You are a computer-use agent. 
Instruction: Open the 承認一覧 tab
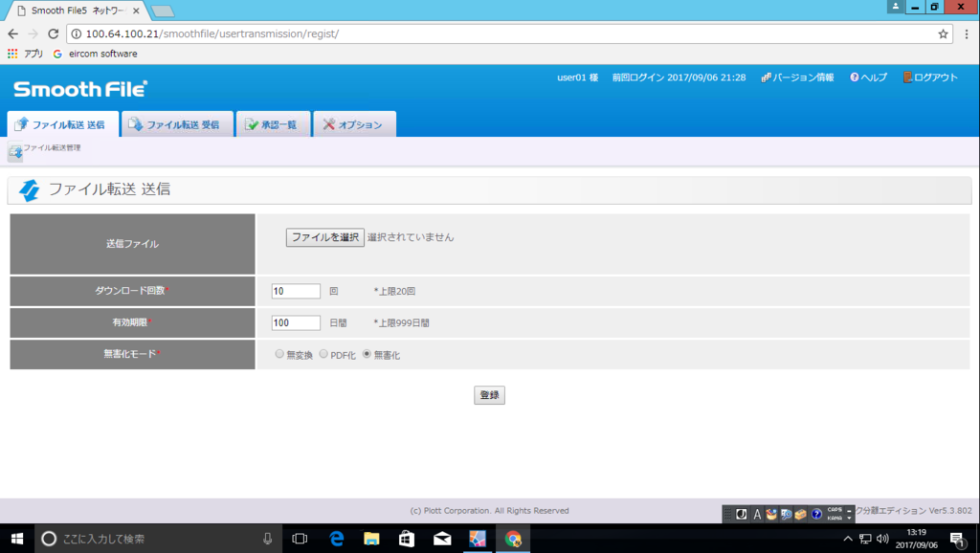(275, 122)
